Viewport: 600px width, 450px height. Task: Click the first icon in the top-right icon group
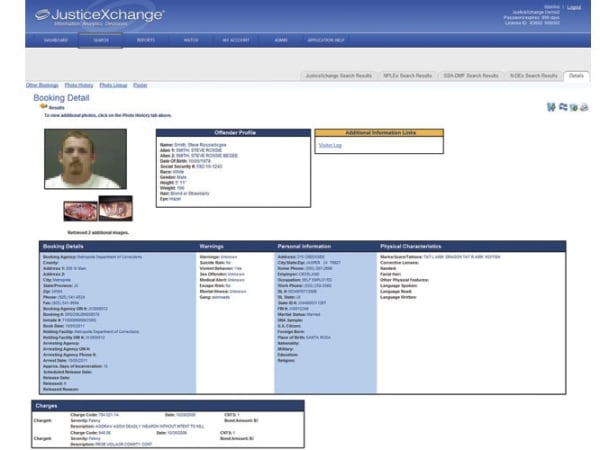[551, 106]
